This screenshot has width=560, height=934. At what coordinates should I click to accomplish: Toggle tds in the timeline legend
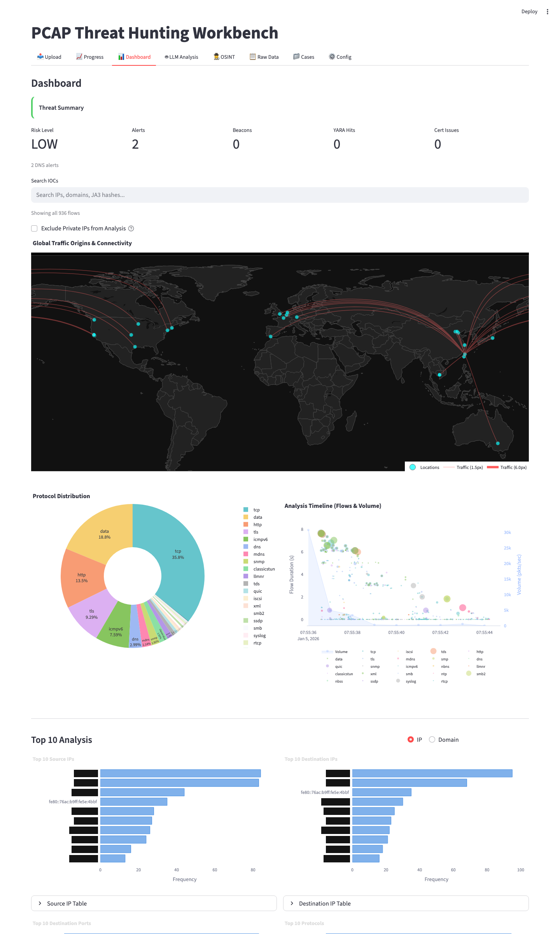(x=439, y=651)
